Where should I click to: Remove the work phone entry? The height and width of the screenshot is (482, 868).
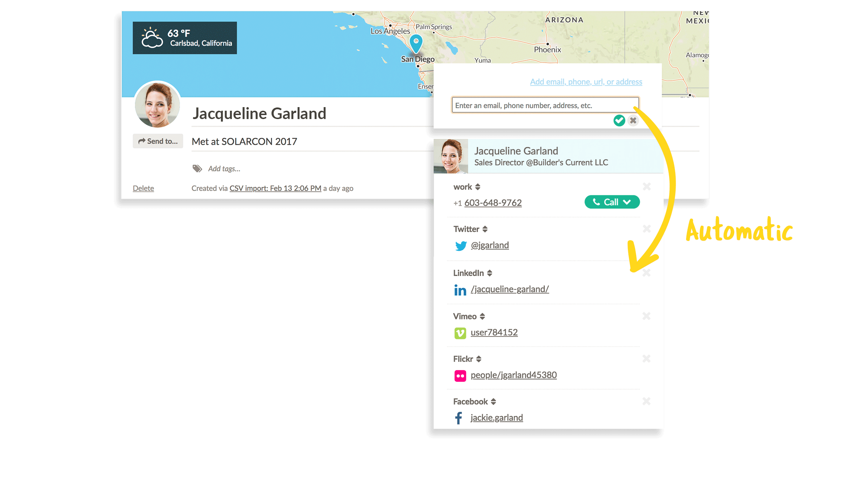pyautogui.click(x=647, y=187)
